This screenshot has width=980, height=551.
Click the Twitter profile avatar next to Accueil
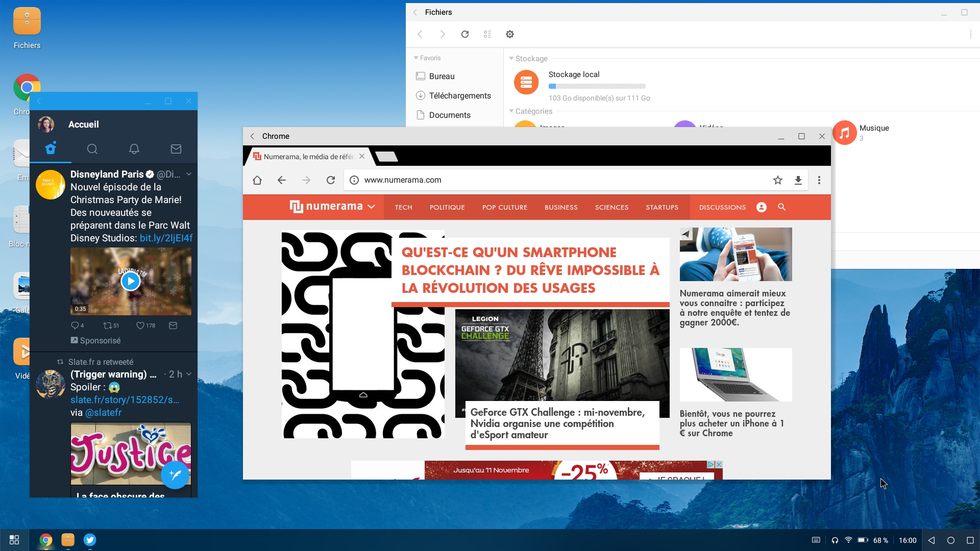pos(46,124)
